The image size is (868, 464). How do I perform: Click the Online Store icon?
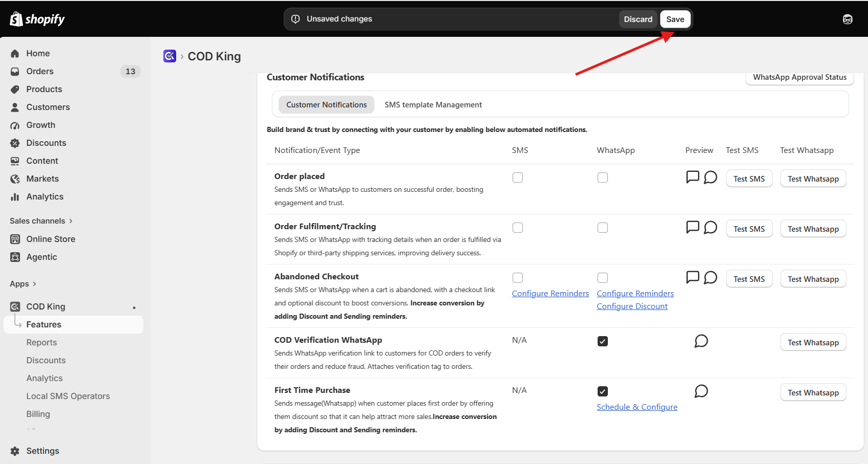[15, 239]
